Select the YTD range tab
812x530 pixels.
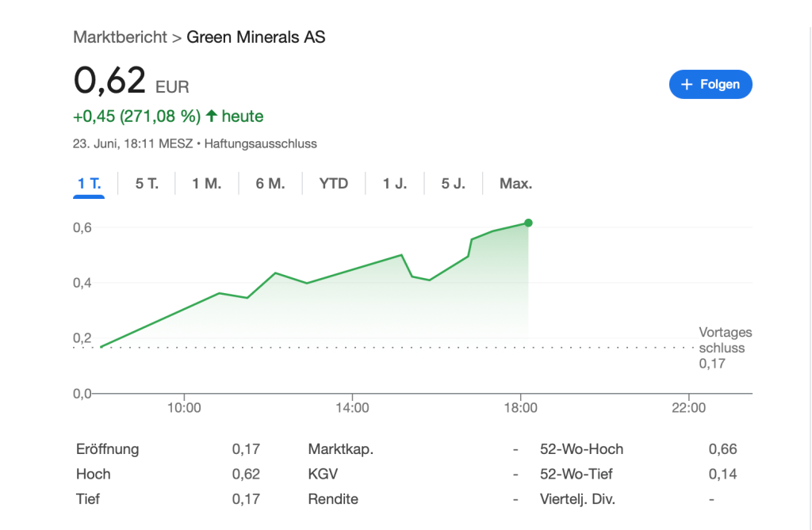click(334, 184)
